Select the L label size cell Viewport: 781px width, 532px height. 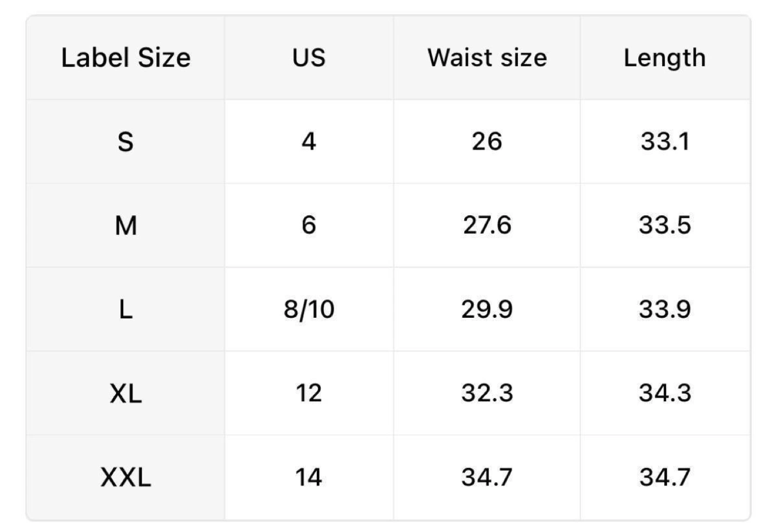[x=125, y=309]
